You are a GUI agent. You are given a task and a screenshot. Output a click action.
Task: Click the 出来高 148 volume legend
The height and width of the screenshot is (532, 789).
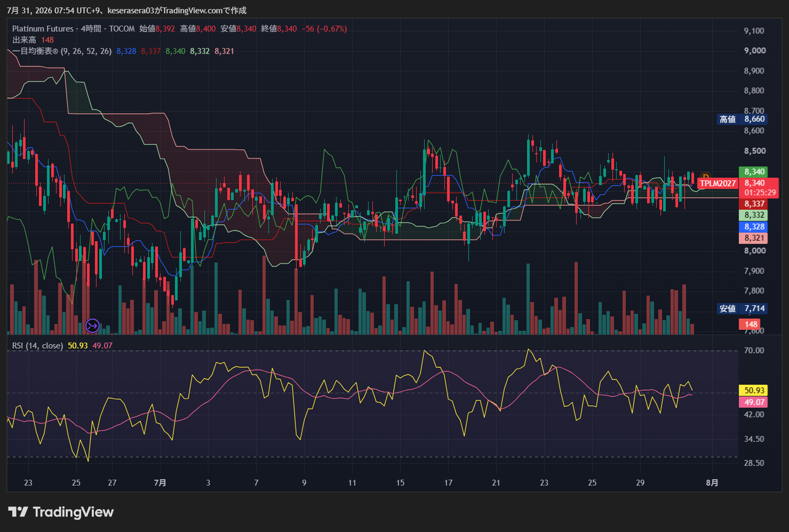(x=33, y=39)
